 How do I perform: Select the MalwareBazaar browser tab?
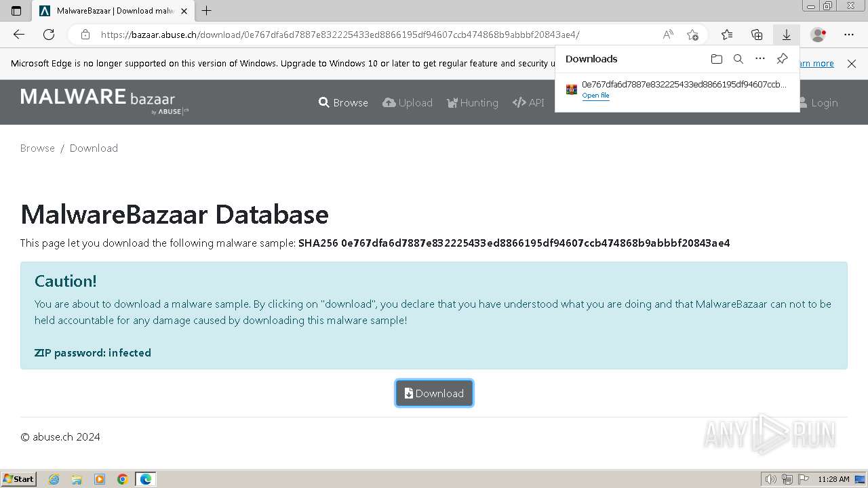114,11
